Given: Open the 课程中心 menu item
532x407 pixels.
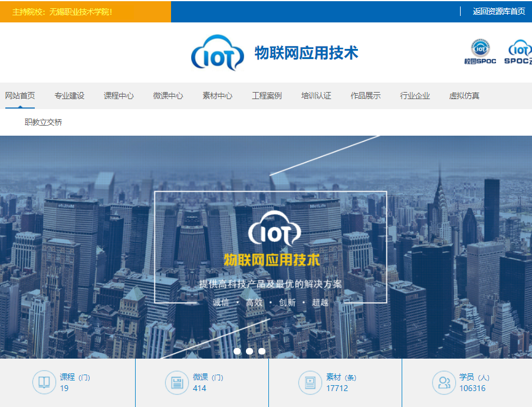Looking at the screenshot, I should [x=119, y=96].
